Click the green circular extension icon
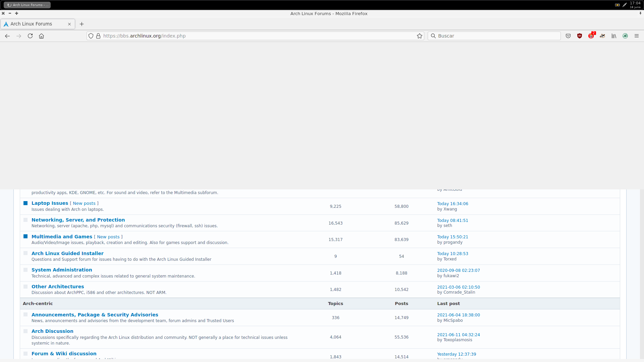 pyautogui.click(x=625, y=36)
